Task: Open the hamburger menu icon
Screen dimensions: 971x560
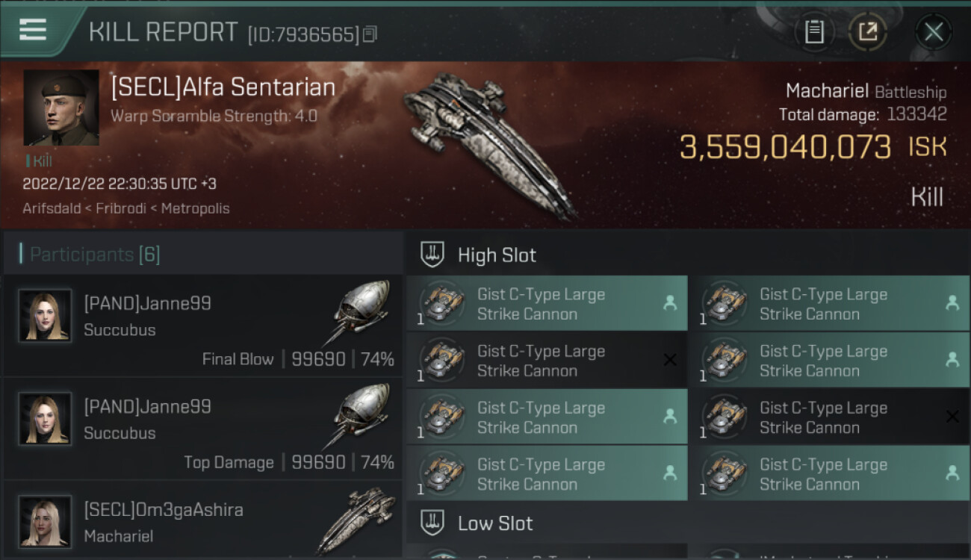Action: pos(33,30)
